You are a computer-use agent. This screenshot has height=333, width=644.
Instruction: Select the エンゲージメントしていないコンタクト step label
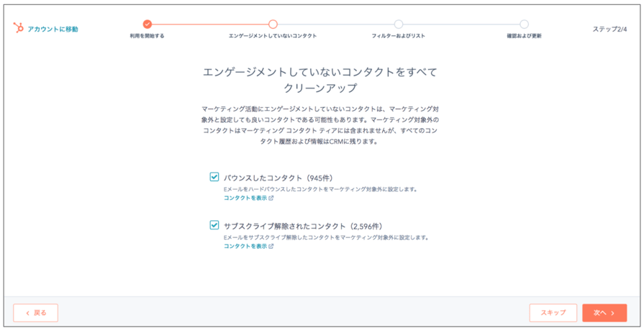pyautogui.click(x=273, y=36)
